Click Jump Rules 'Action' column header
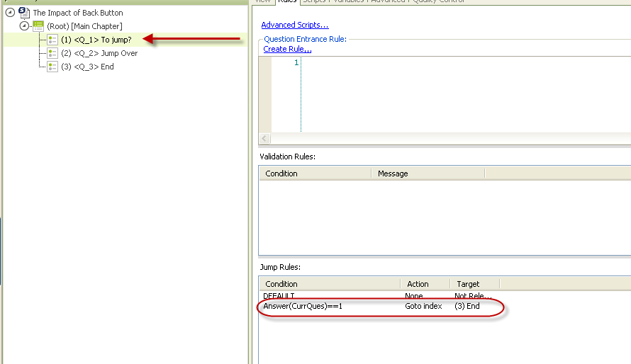631x364 pixels. click(x=425, y=284)
